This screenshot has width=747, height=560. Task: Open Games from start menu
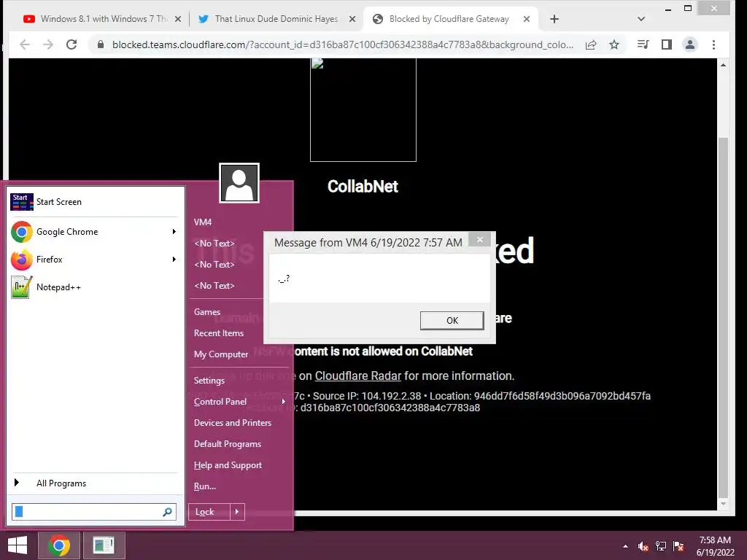[206, 312]
